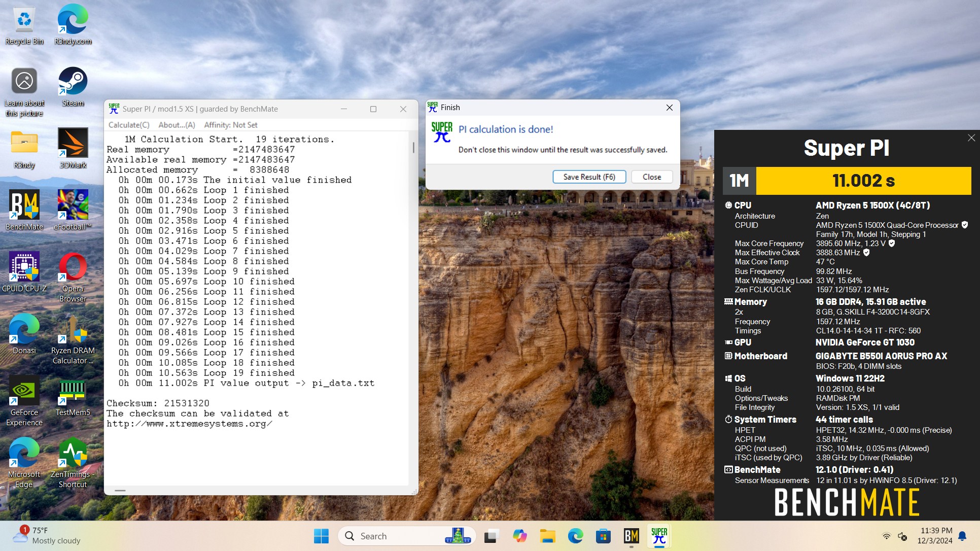
Task: Open the Donasi Edge shortcut
Action: [x=24, y=335]
